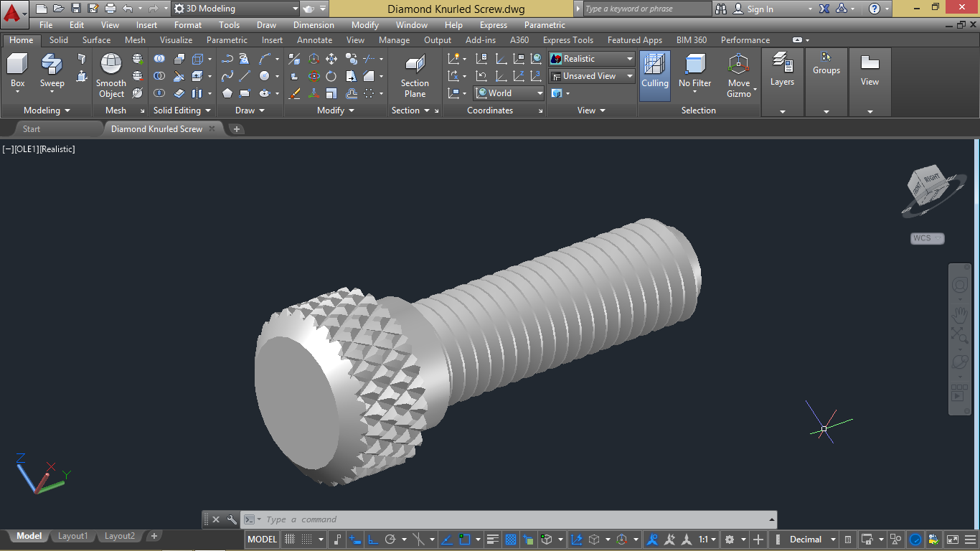Click the knurled screw model

(476, 352)
